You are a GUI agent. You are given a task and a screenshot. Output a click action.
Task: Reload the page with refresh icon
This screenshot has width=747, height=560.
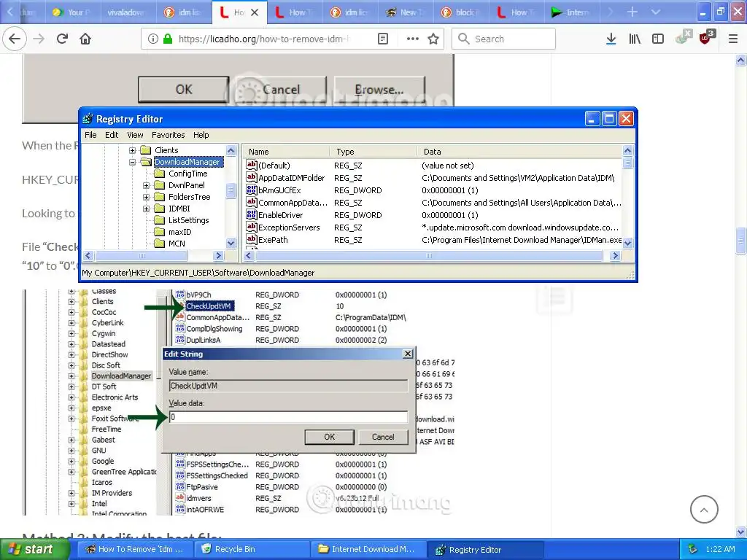coord(63,39)
